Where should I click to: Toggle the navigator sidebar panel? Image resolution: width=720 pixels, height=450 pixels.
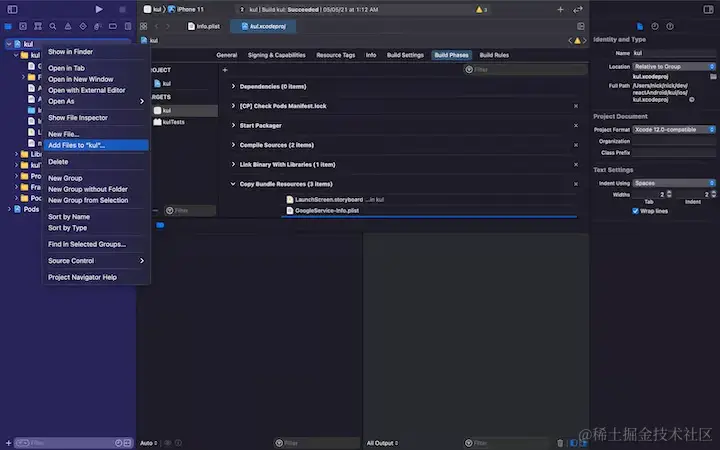pyautogui.click(x=12, y=9)
